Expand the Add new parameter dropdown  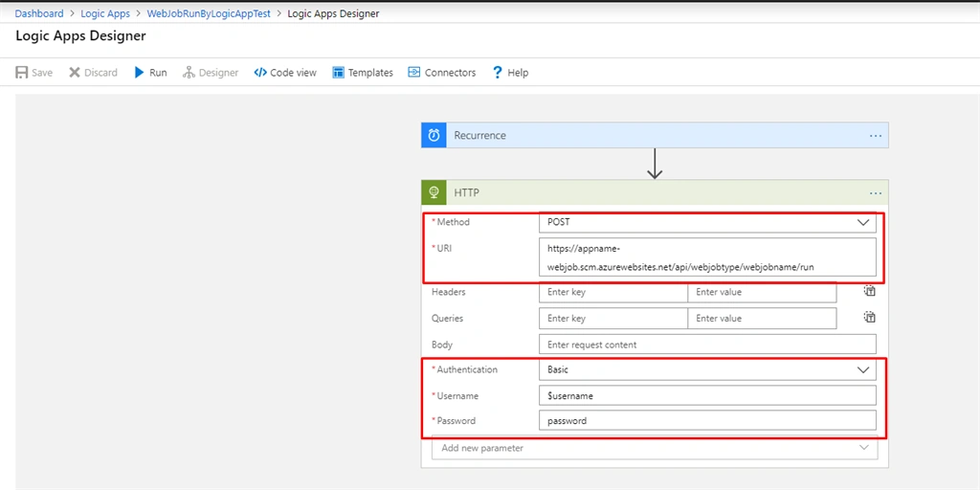coord(655,448)
